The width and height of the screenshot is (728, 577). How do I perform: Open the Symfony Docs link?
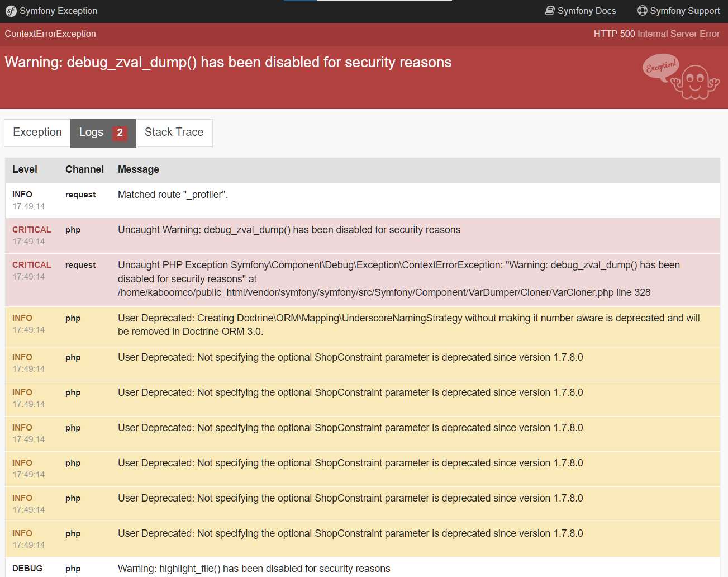[x=586, y=11]
